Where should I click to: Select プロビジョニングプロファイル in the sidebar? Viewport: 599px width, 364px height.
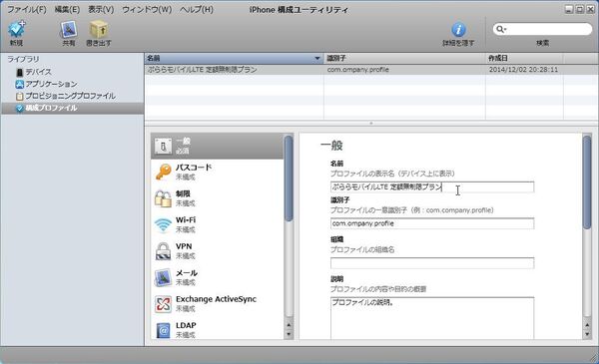[x=65, y=96]
